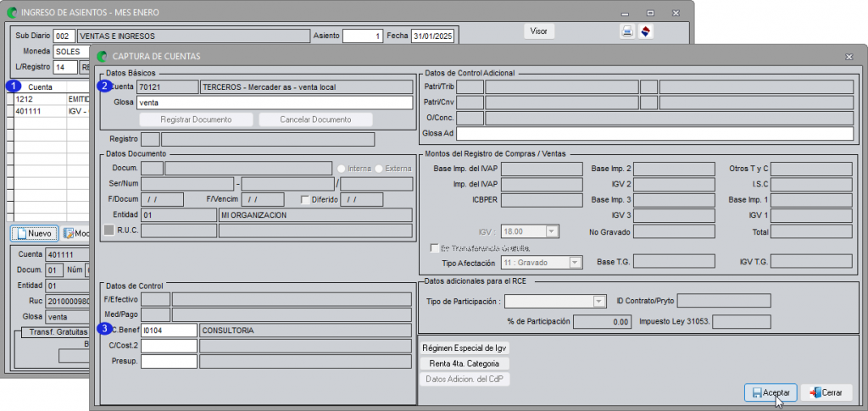Click the % de Participación field 0.00

(x=602, y=321)
